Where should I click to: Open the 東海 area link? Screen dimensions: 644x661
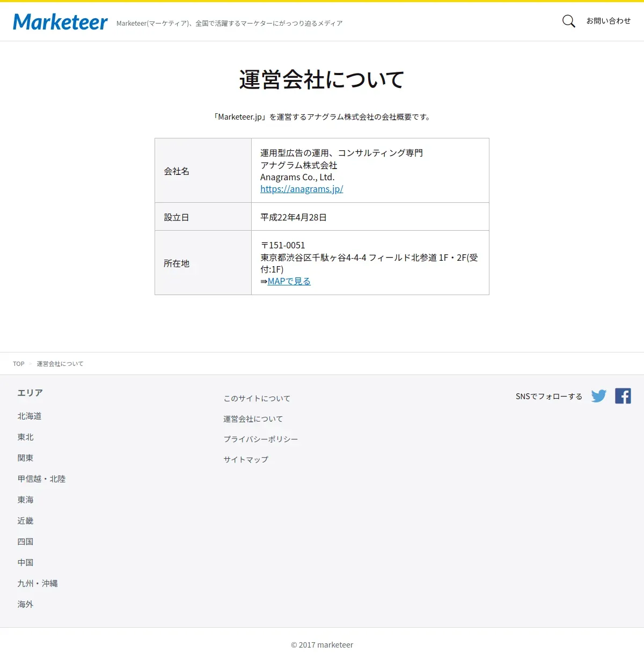[x=25, y=500]
